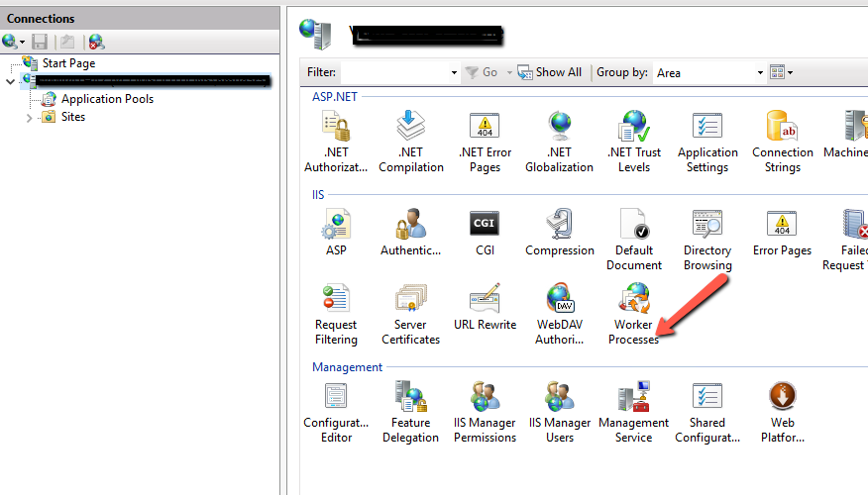The height and width of the screenshot is (495, 868).
Task: Open Request Filtering feature
Action: click(336, 314)
